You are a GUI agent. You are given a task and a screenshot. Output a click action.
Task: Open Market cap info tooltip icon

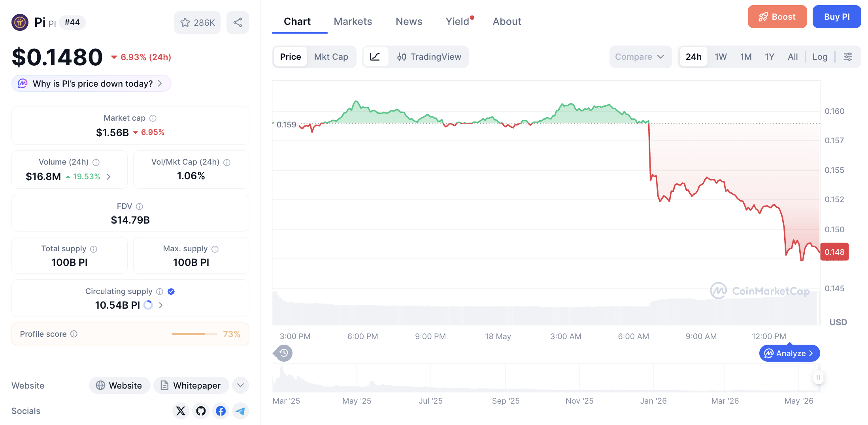[x=153, y=118]
